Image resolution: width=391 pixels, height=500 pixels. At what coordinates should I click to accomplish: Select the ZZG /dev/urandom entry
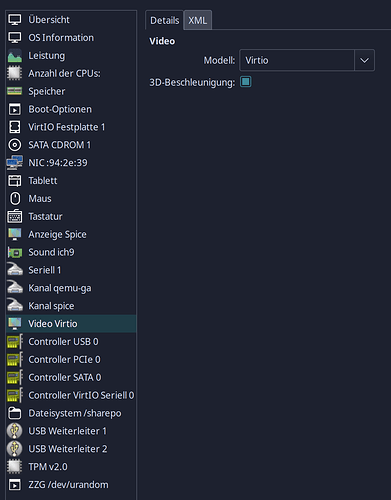[x=71, y=485]
